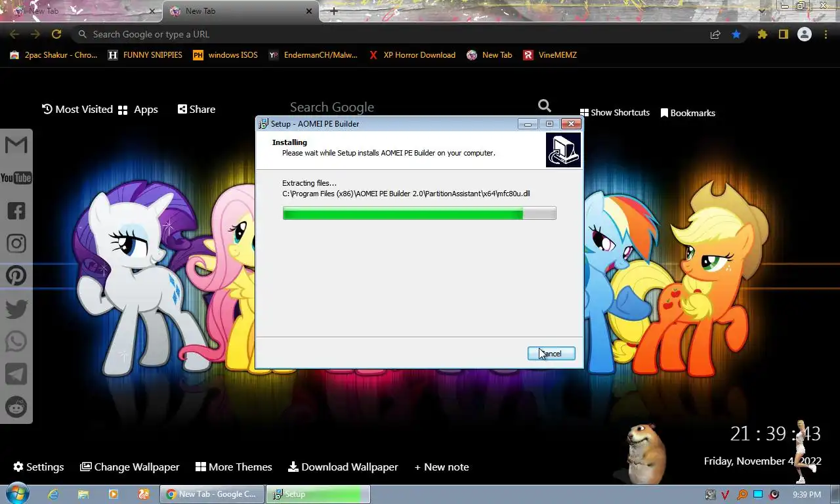
Task: Toggle Show Shortcuts
Action: 615,112
